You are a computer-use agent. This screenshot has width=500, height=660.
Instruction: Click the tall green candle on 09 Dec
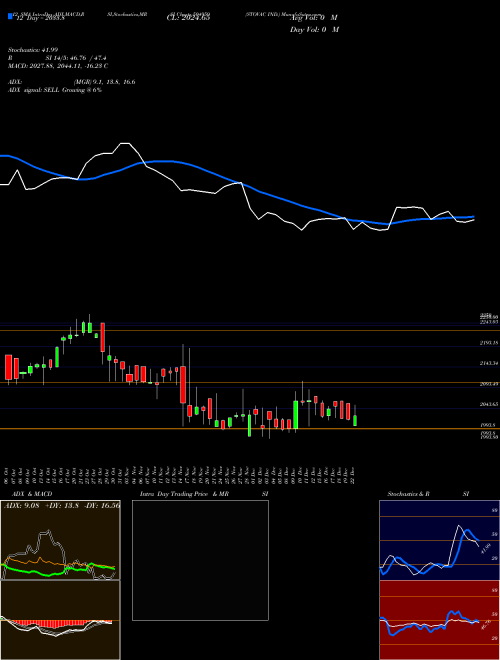(296, 415)
